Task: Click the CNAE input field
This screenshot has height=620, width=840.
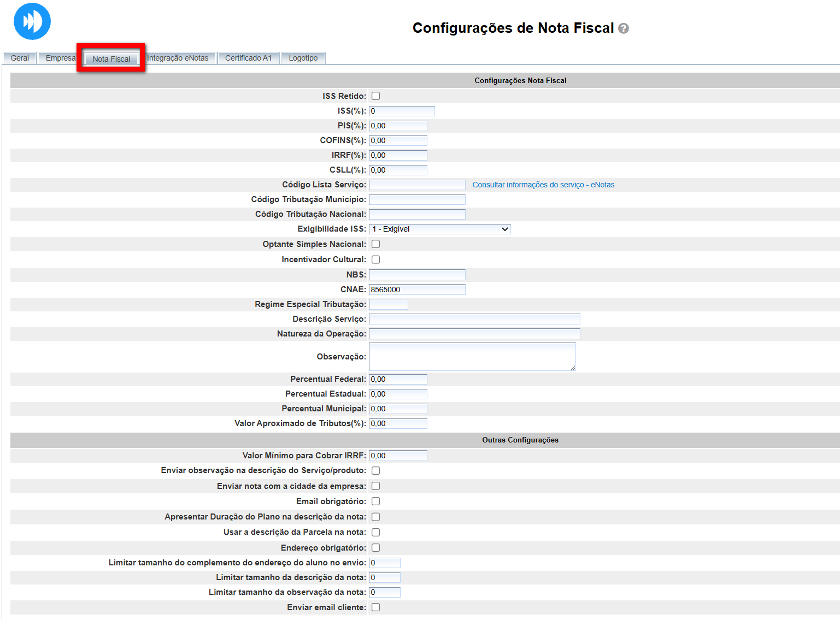Action: point(416,290)
